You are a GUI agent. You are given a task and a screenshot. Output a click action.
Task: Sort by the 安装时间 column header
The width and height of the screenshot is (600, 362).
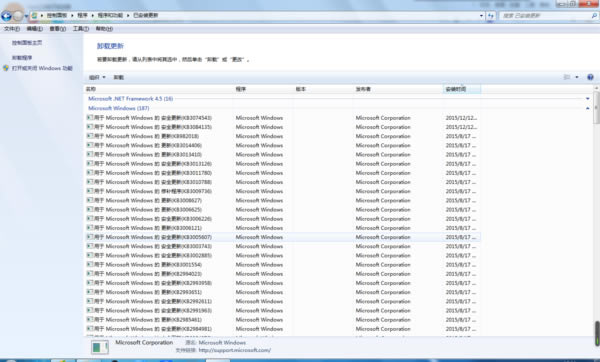[462, 89]
